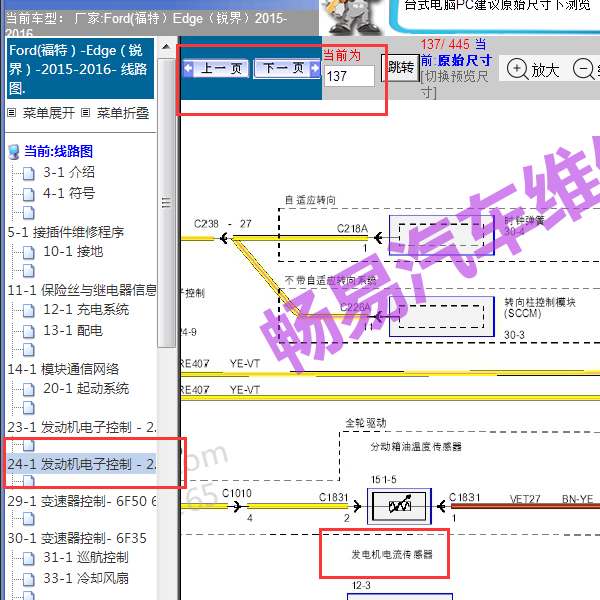Viewport: 600px width, 600px height.
Task: Open the 4-1 符号 tree item
Action: coord(69,193)
